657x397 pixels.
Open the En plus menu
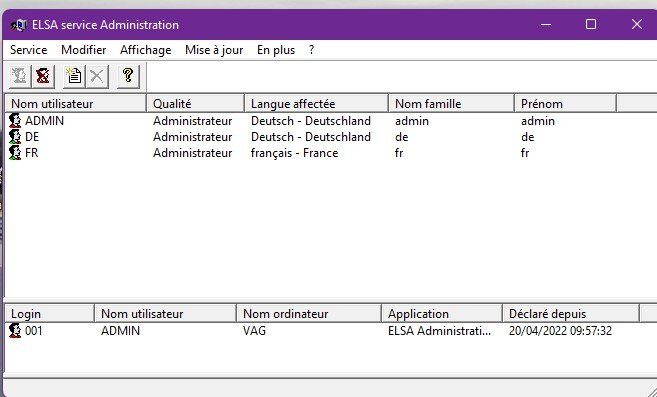(276, 50)
